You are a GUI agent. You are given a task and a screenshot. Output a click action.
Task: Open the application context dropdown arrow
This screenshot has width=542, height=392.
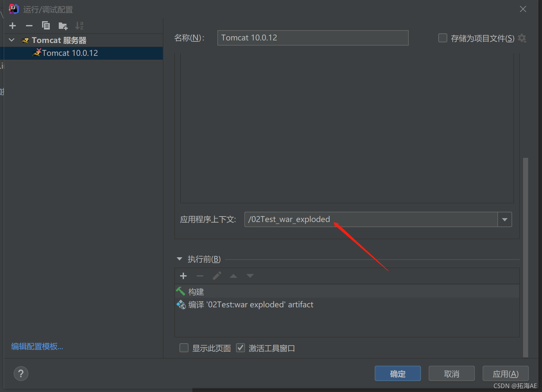point(505,219)
